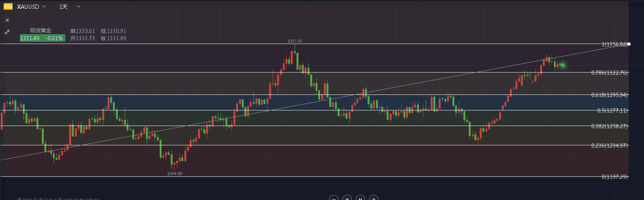Click the 0.236 (1234.97) retracement label

click(609, 145)
